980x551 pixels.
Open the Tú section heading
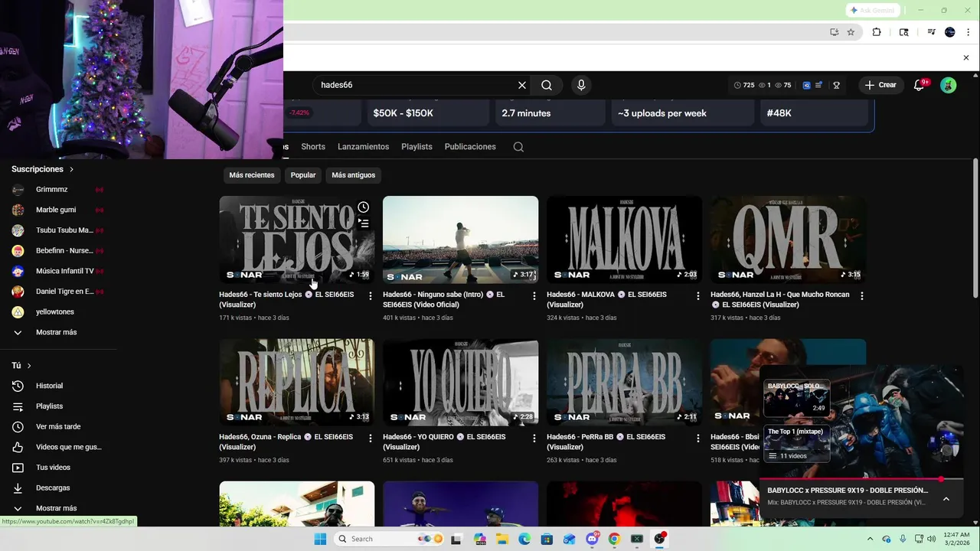point(21,366)
